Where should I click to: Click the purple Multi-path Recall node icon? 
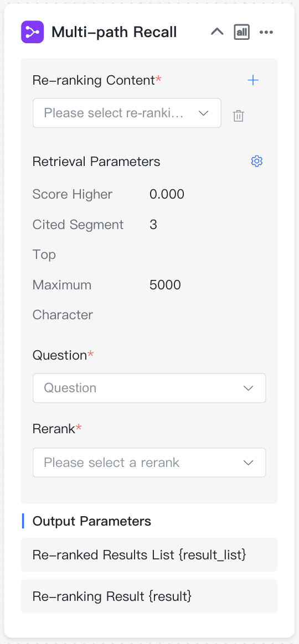pyautogui.click(x=33, y=32)
